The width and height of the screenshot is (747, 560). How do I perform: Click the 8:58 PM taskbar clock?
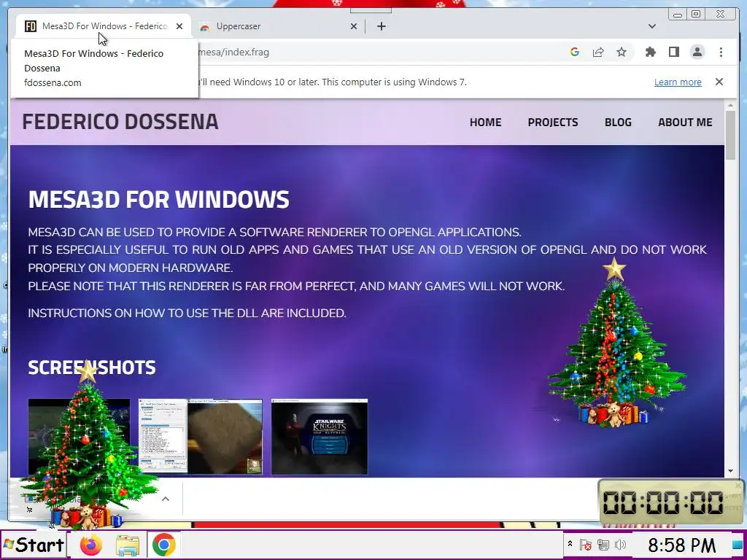point(681,545)
